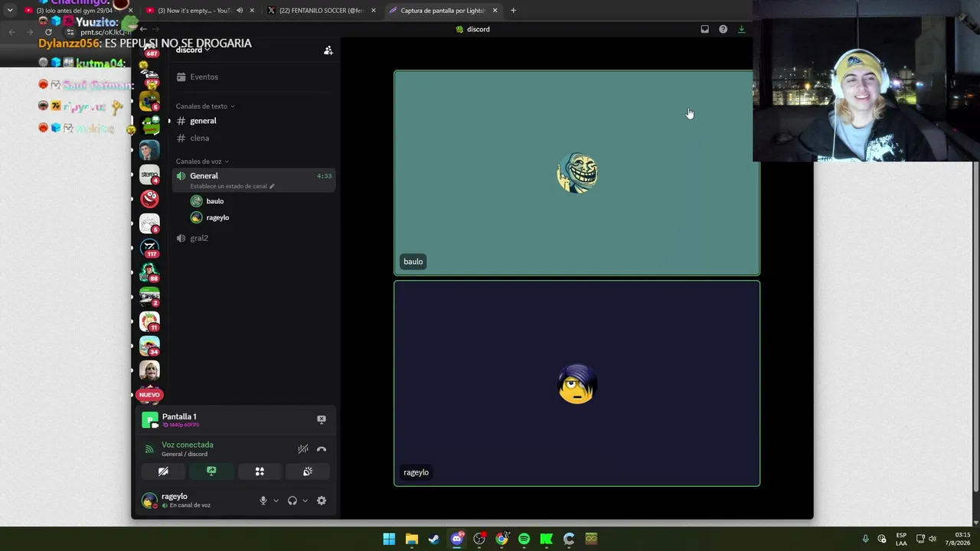The image size is (980, 551).
Task: Open the discord server name dropdown
Action: pos(193,50)
